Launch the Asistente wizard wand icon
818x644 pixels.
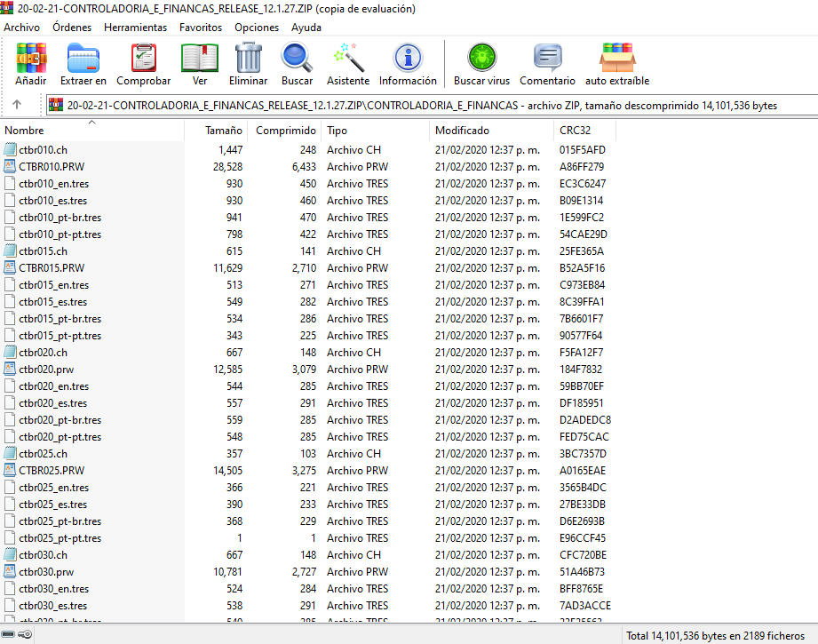point(348,58)
